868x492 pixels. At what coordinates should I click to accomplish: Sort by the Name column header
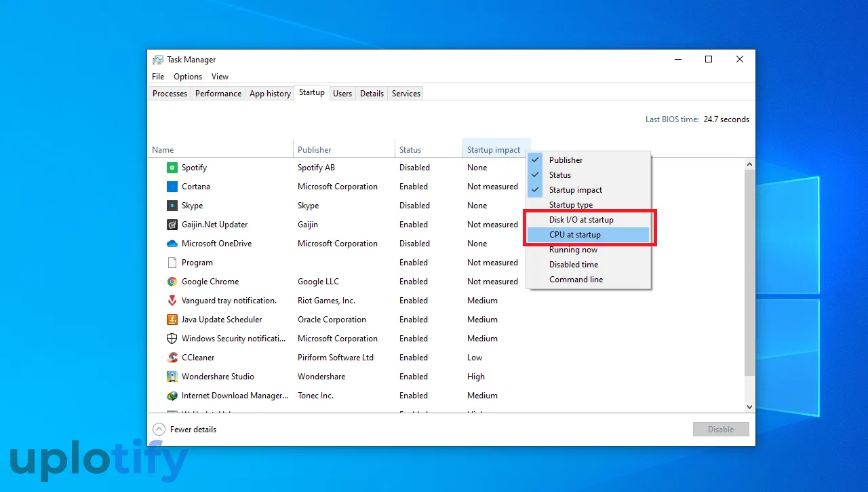220,149
